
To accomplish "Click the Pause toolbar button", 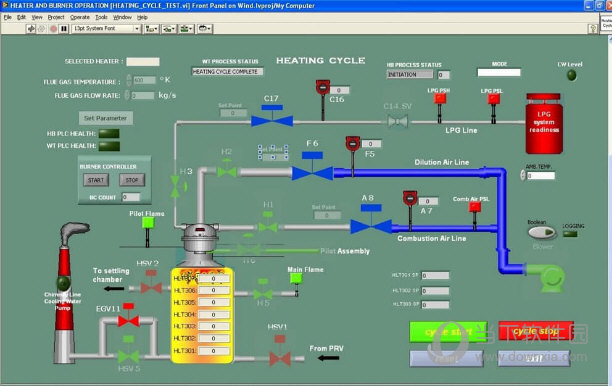I will click(64, 28).
